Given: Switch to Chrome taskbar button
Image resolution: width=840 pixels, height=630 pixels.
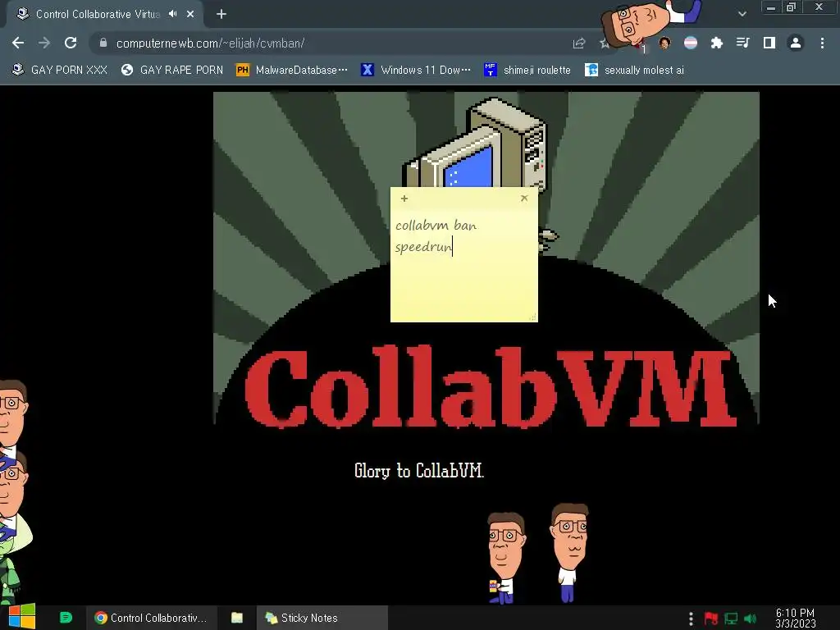Looking at the screenshot, I should coord(151,618).
